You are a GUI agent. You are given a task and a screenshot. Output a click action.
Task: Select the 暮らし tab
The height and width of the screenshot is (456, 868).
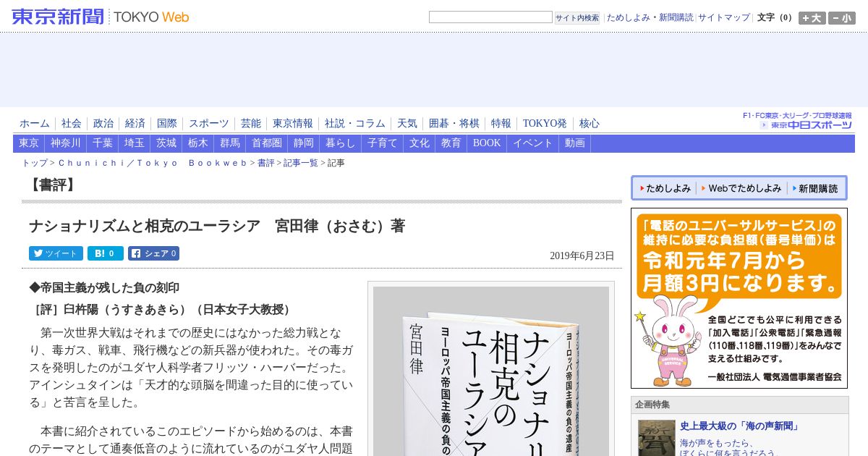point(341,143)
